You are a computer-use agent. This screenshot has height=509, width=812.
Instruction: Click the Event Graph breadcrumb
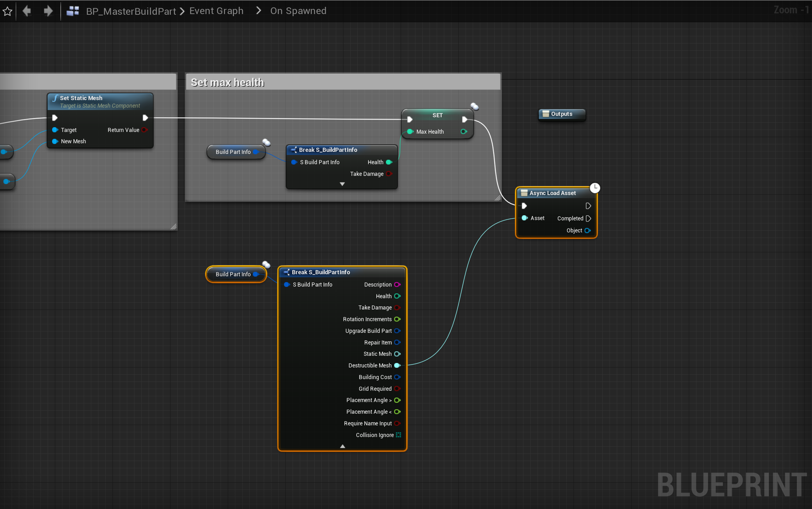pyautogui.click(x=216, y=11)
